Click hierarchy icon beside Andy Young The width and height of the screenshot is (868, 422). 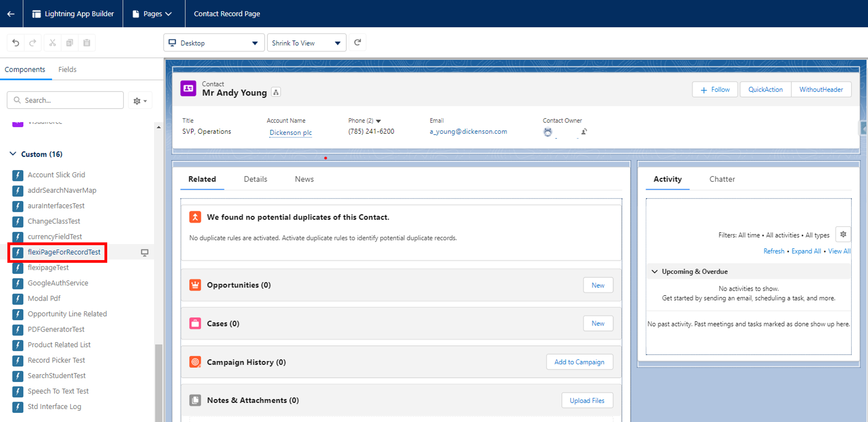click(276, 92)
